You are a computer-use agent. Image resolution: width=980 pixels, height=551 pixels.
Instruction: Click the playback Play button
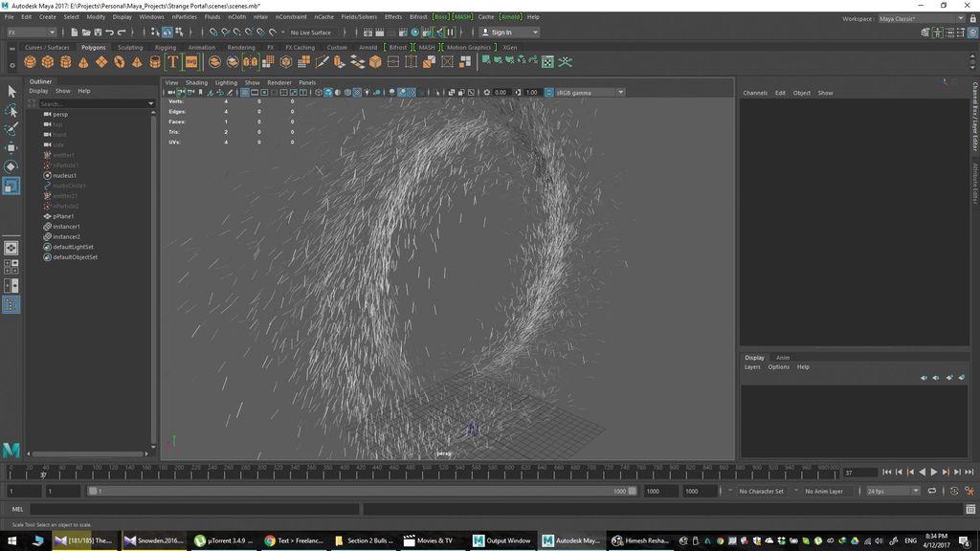(x=935, y=472)
